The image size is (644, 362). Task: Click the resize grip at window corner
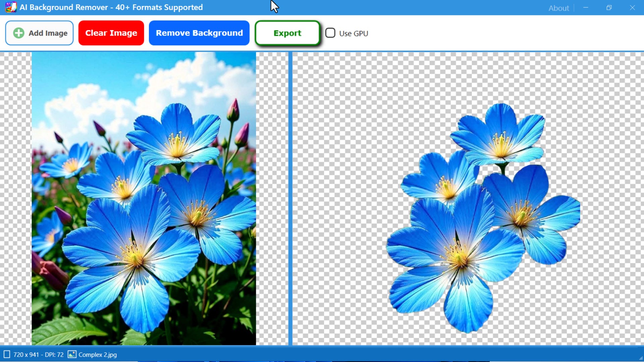coord(641,358)
